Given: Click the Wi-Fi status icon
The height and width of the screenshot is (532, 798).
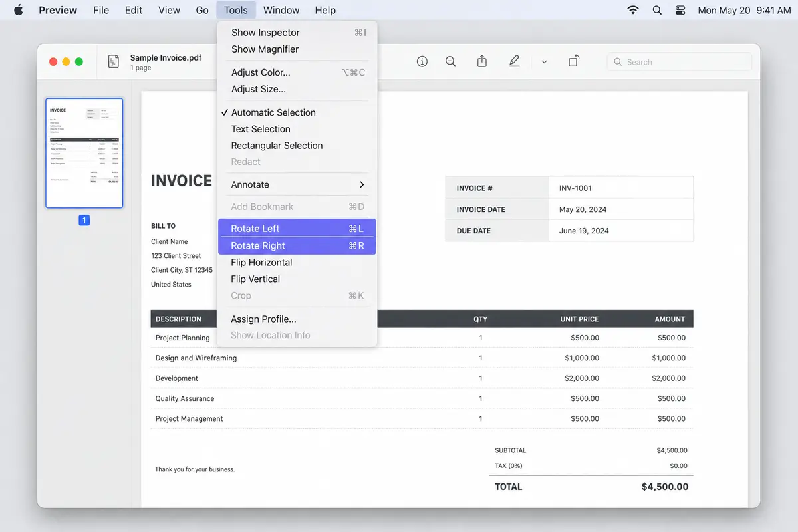Looking at the screenshot, I should point(633,10).
